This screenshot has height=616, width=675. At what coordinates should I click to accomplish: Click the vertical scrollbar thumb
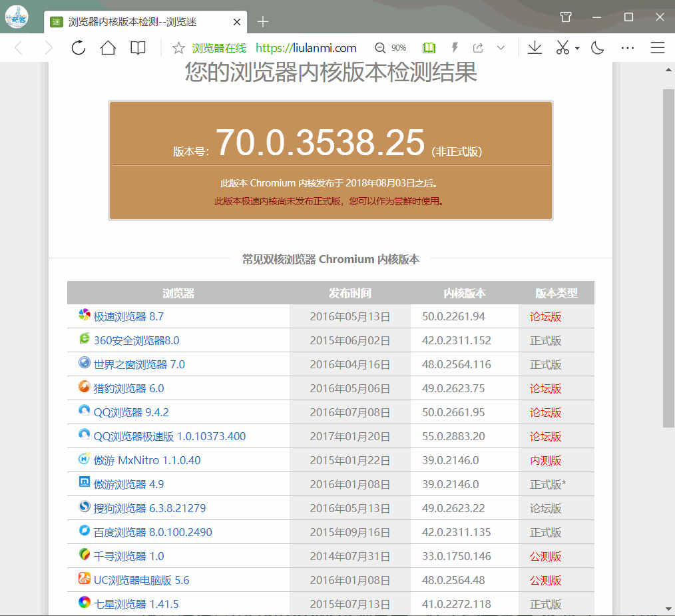(x=668, y=258)
